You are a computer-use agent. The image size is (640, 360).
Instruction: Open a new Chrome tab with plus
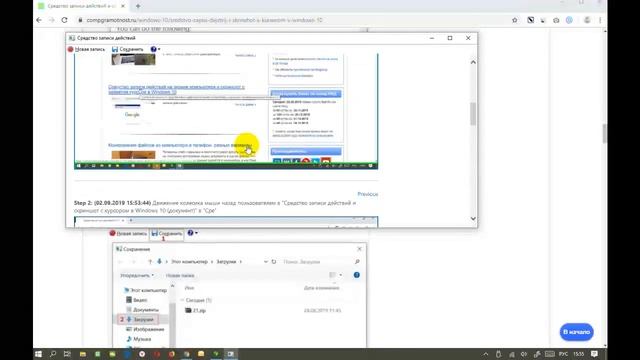point(138,6)
